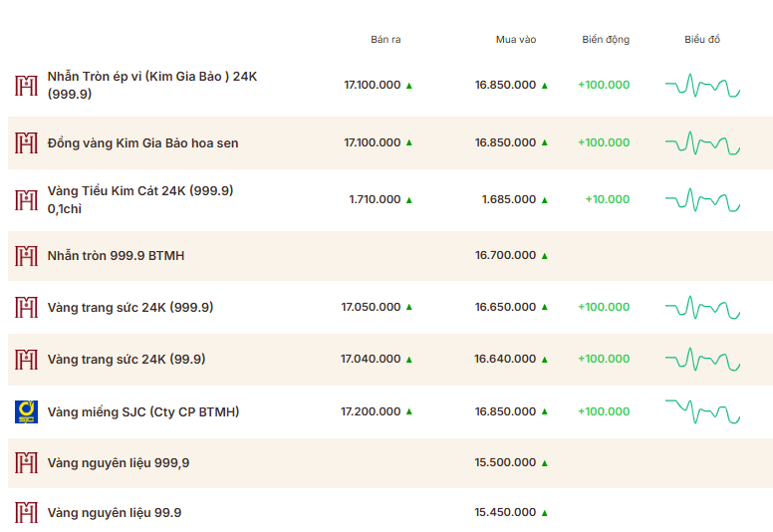Open Vàng miếng SJC (Cty CP BTMH) link
Image resolution: width=773 pixels, height=532 pixels.
(143, 411)
